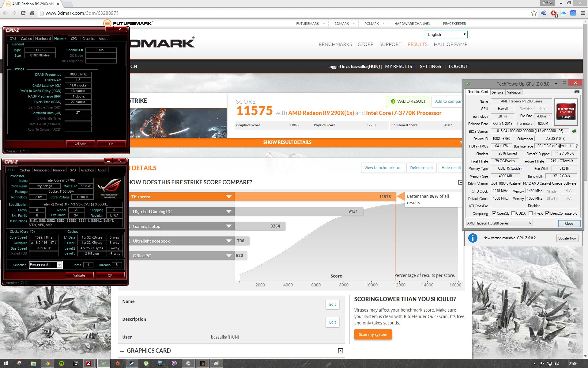
Task: Open a new Chrome tab
Action: coord(68,4)
